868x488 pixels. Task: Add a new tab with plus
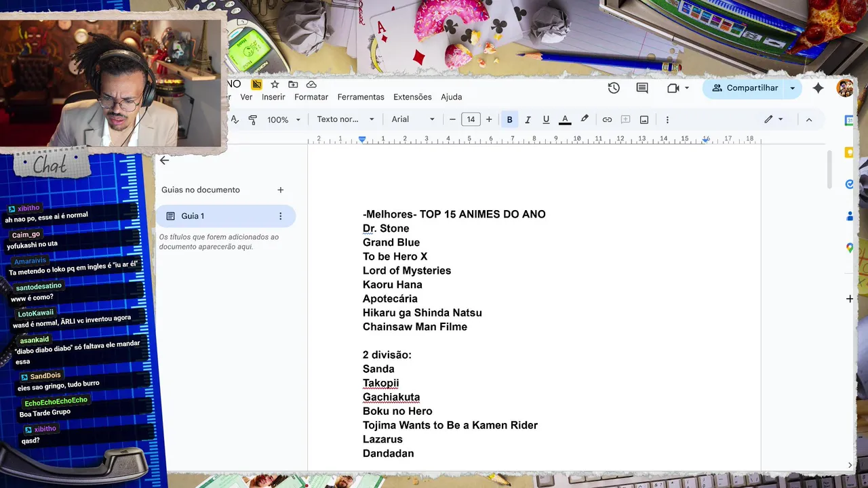tap(281, 190)
